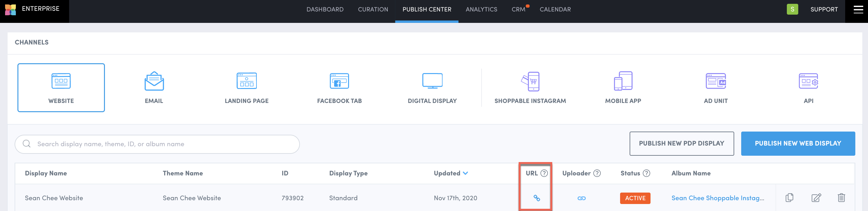Duplicate the Sean Chee Website display
This screenshot has width=868, height=211.
789,198
